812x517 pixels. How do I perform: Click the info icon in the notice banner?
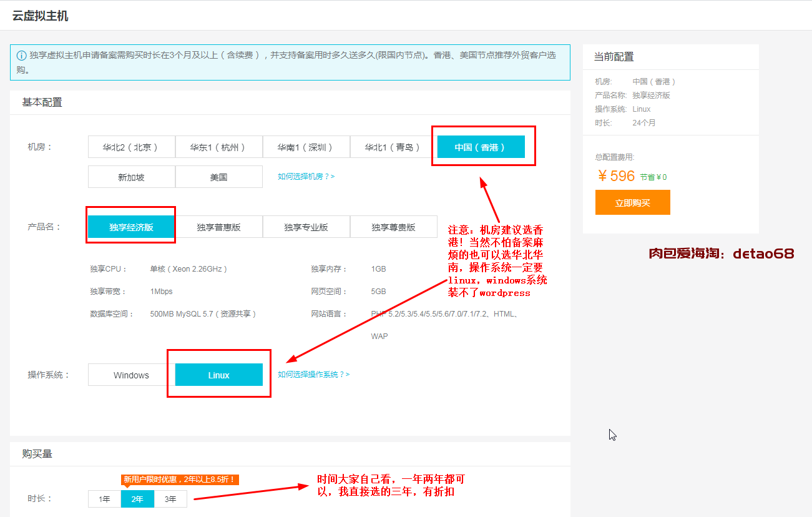pos(22,56)
